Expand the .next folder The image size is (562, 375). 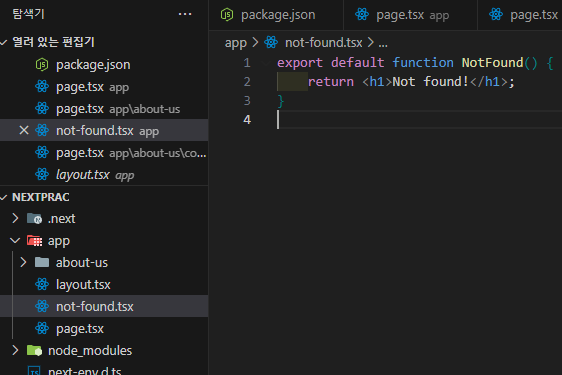(15, 218)
